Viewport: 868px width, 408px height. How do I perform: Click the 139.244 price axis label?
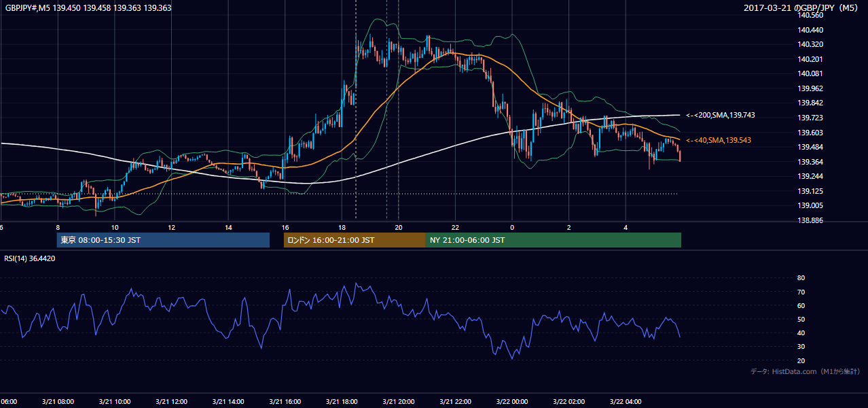click(x=811, y=176)
